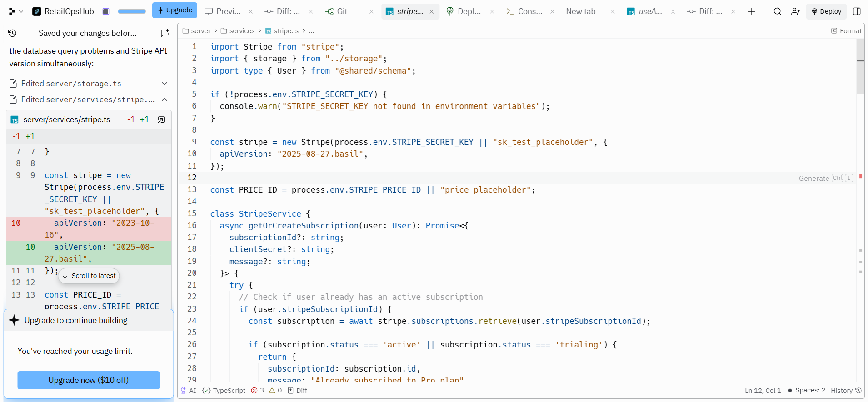The width and height of the screenshot is (868, 402).
Task: Click the Format button
Action: coord(846,31)
